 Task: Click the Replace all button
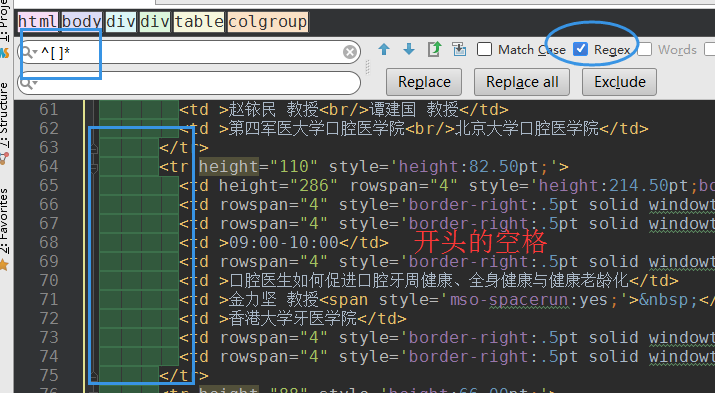pyautogui.click(x=522, y=82)
